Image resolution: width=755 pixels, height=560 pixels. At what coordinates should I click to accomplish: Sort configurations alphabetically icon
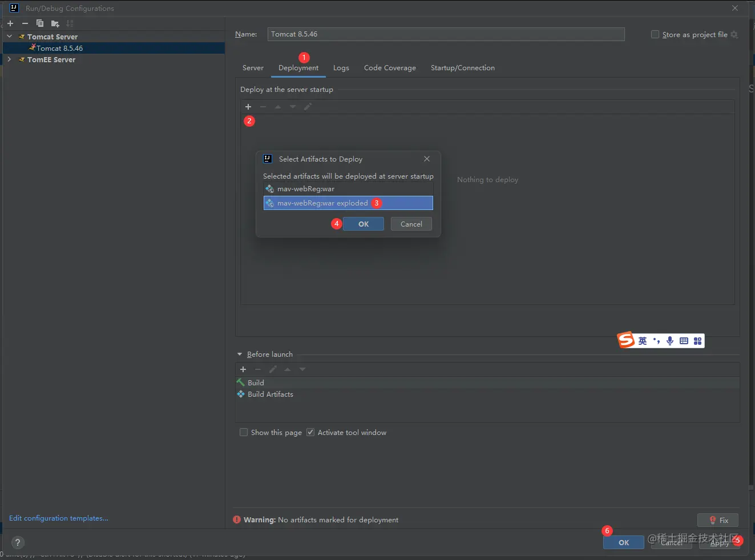70,23
